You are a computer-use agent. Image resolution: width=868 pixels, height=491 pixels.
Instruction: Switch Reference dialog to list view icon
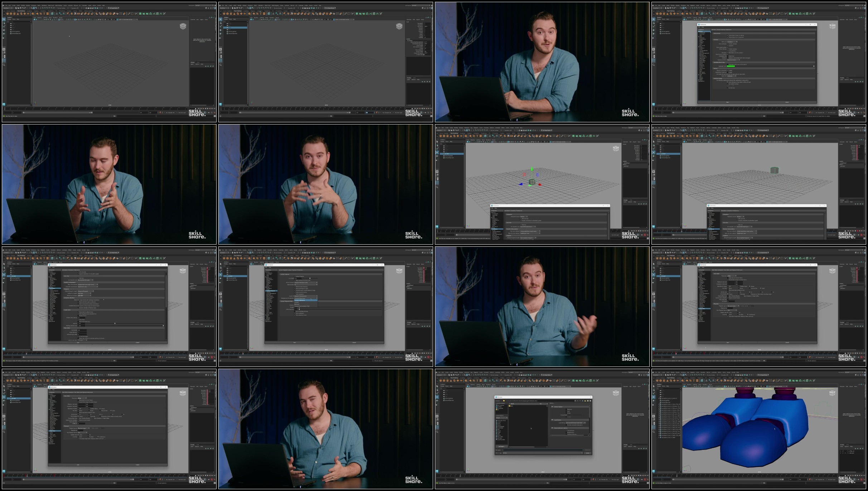(x=588, y=401)
